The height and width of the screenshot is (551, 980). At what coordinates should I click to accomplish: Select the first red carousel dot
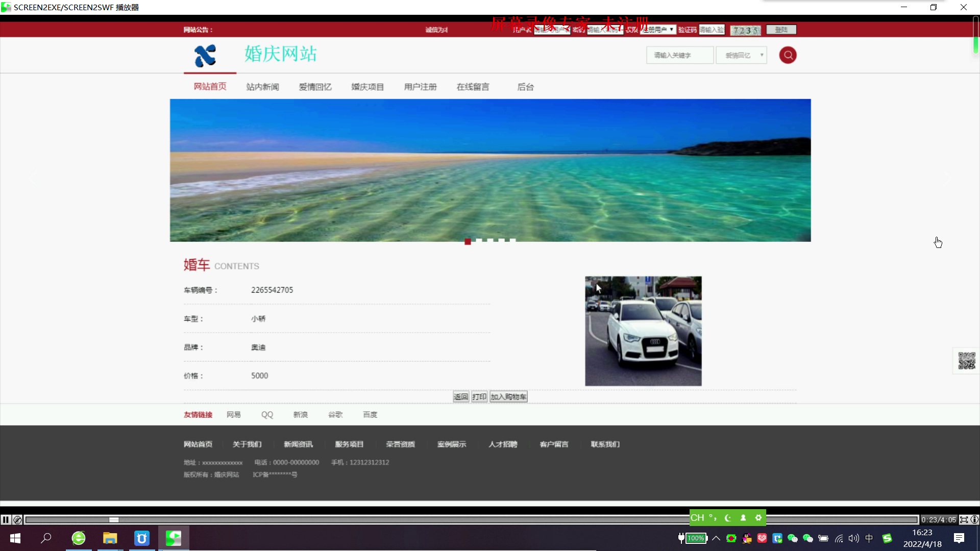pyautogui.click(x=468, y=241)
